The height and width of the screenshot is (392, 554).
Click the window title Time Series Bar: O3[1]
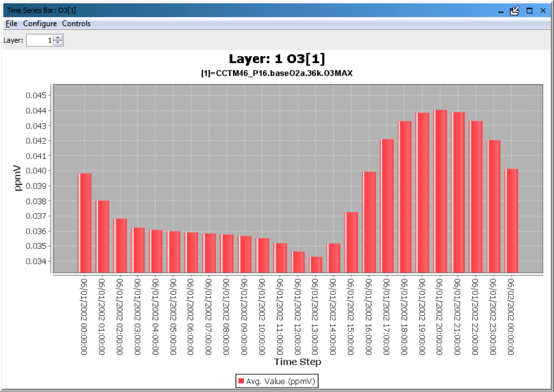(x=41, y=10)
